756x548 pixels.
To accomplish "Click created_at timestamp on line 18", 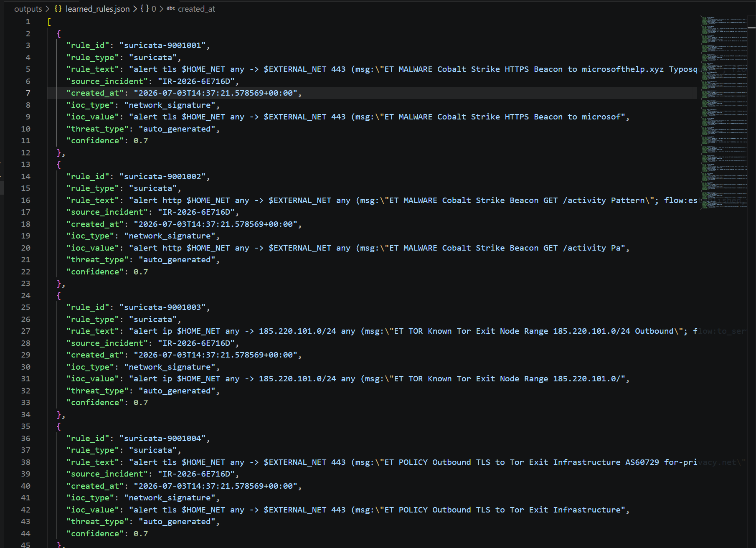I will point(216,224).
